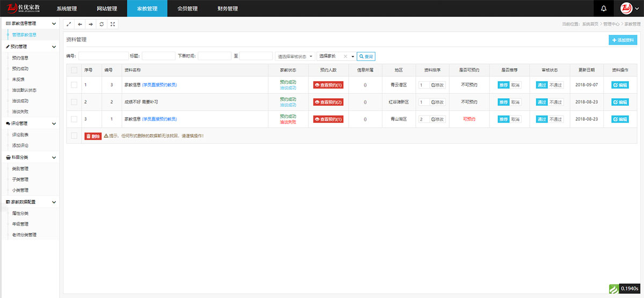View bookings 查看预约(1) for 青云谱区 row
This screenshot has height=298, width=644.
click(328, 85)
